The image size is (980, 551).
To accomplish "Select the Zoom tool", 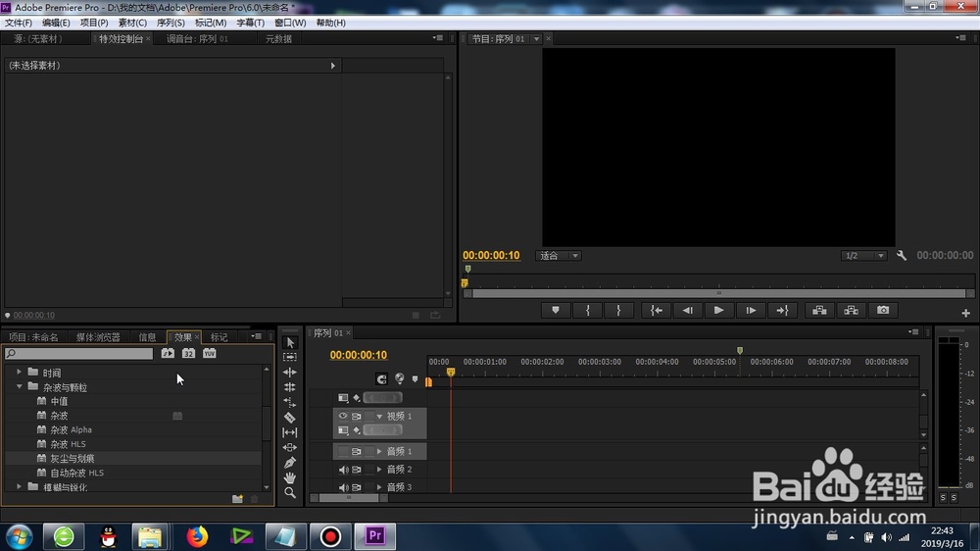I will tap(290, 493).
